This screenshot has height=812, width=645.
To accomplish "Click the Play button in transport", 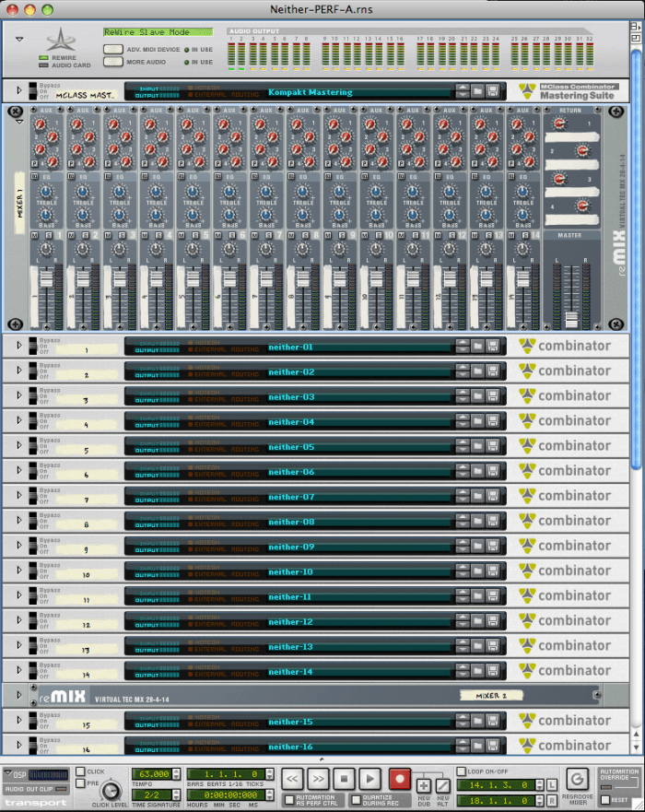I will [369, 779].
